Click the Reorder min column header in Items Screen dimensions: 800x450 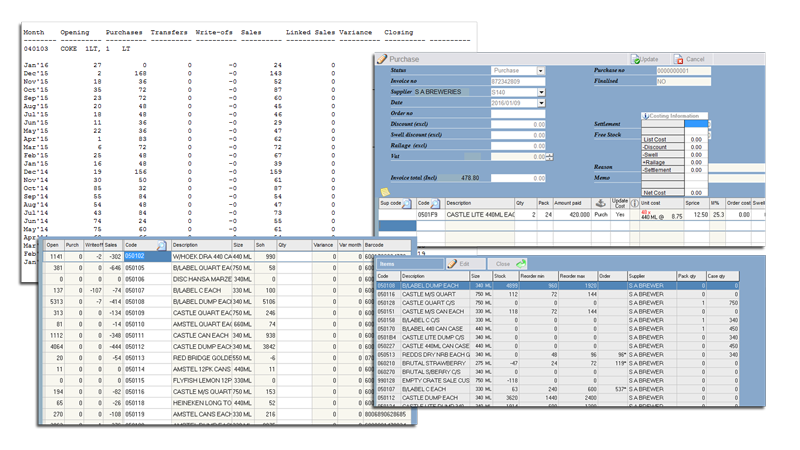[x=538, y=276]
